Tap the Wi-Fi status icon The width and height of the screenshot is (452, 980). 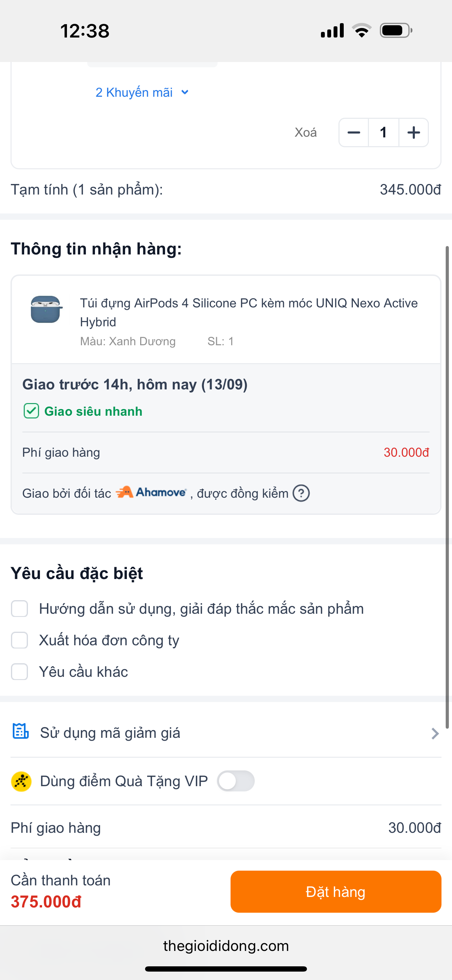362,30
